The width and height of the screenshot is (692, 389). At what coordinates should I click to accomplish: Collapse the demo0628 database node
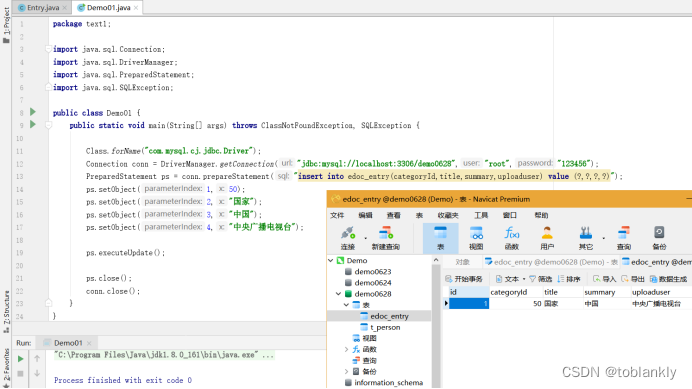click(x=338, y=294)
